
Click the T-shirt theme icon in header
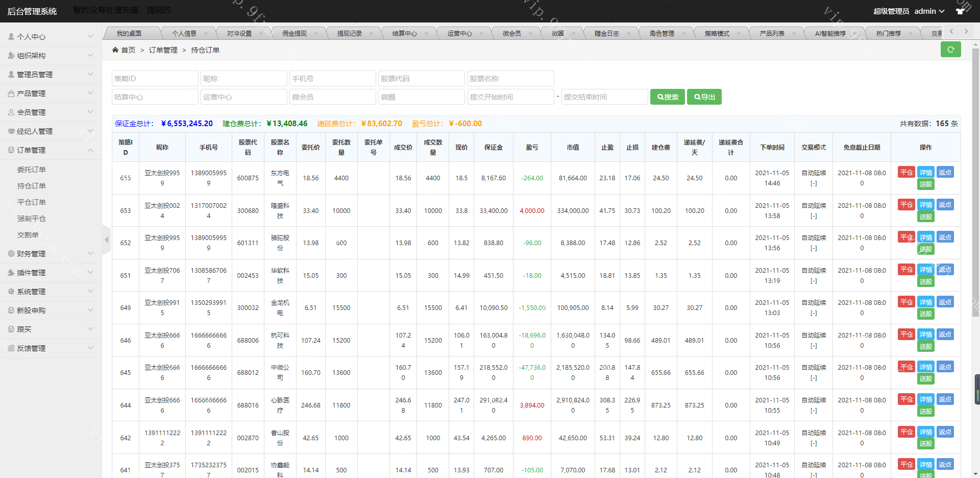pyautogui.click(x=960, y=11)
